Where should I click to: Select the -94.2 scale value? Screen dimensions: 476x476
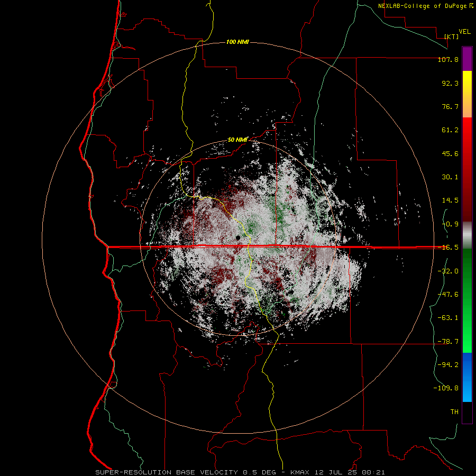coord(448,364)
